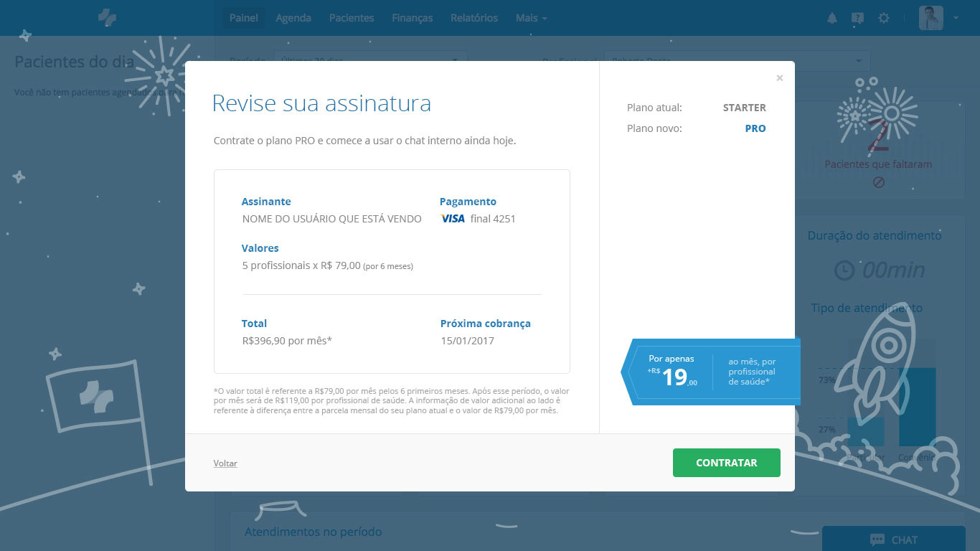Open the settings gear icon
The image size is (980, 551).
(884, 18)
